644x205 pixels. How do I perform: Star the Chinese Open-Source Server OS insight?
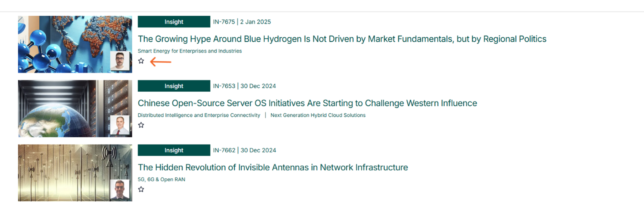(141, 125)
